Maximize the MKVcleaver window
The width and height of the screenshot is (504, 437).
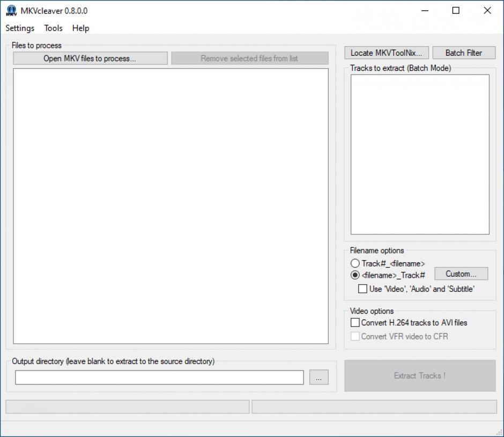(x=456, y=11)
